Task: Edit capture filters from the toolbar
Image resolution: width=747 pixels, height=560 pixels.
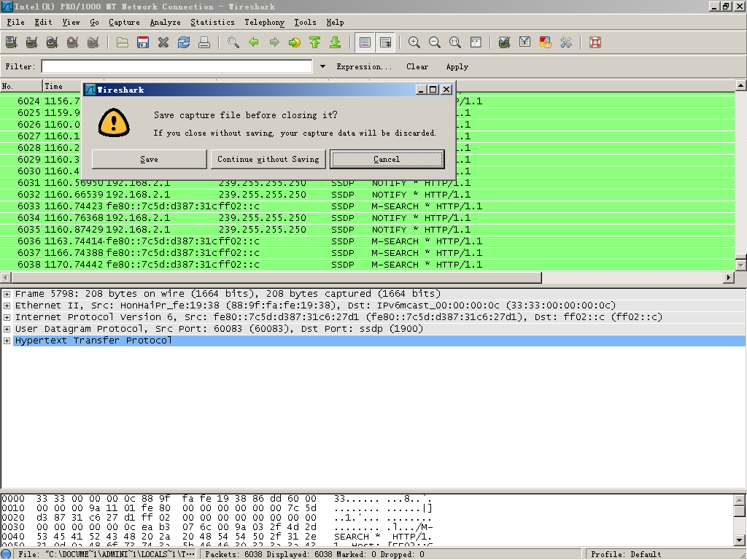Action: tap(505, 42)
